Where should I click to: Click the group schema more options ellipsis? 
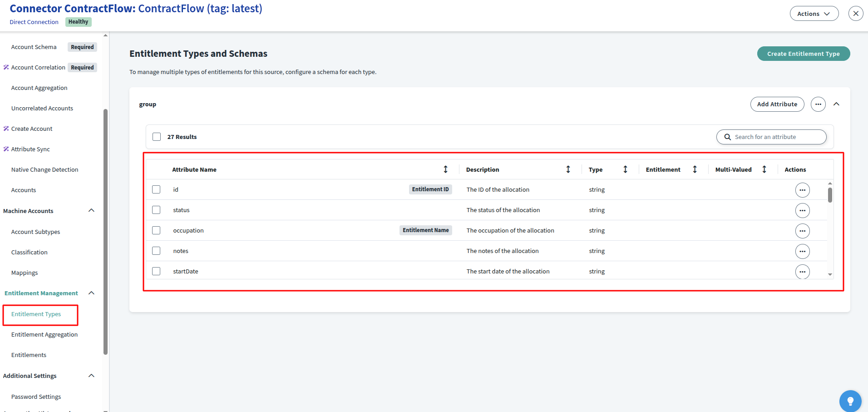[x=818, y=104]
